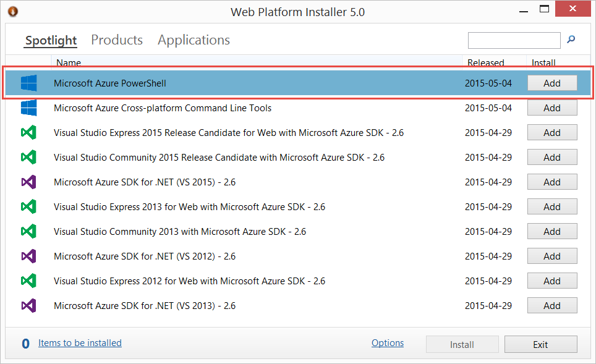This screenshot has width=596, height=364.
Task: Click icon for Visual Studio Express 2013 for Web
Action: [28, 206]
